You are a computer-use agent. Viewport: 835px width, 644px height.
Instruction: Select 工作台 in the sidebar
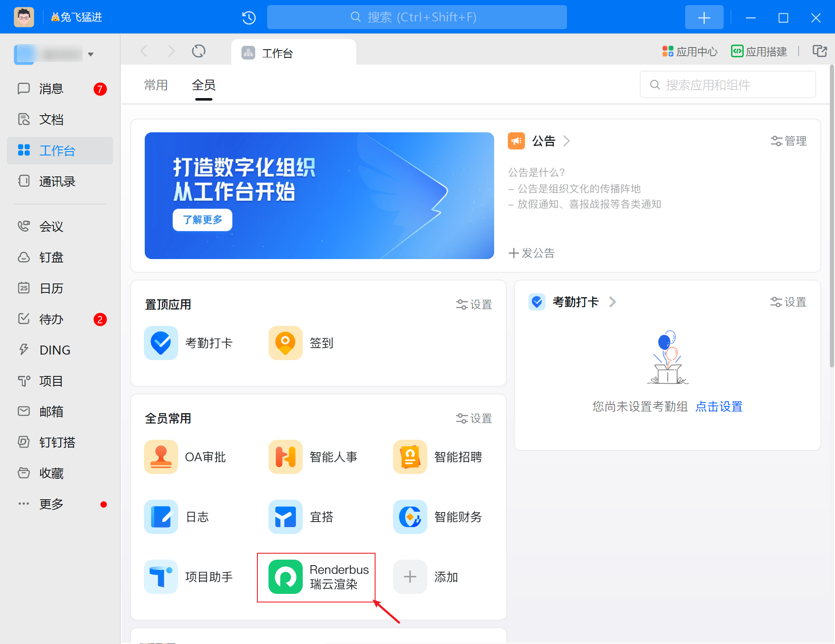click(60, 150)
